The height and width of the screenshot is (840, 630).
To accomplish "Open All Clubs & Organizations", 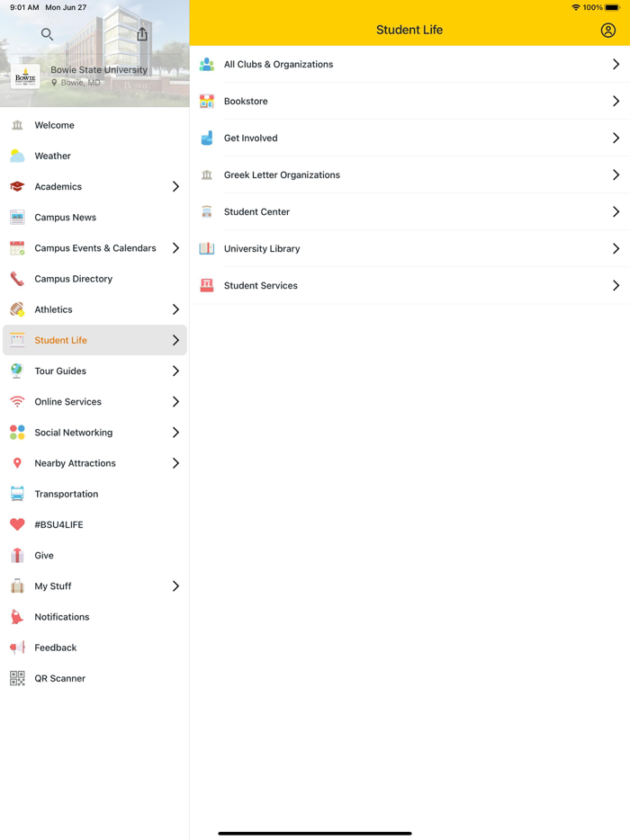I will click(x=278, y=65).
